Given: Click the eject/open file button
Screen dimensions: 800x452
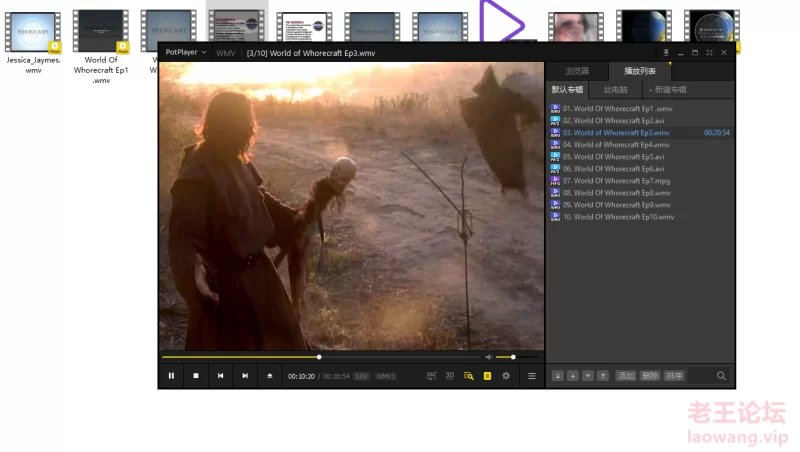Looking at the screenshot, I should (270, 376).
